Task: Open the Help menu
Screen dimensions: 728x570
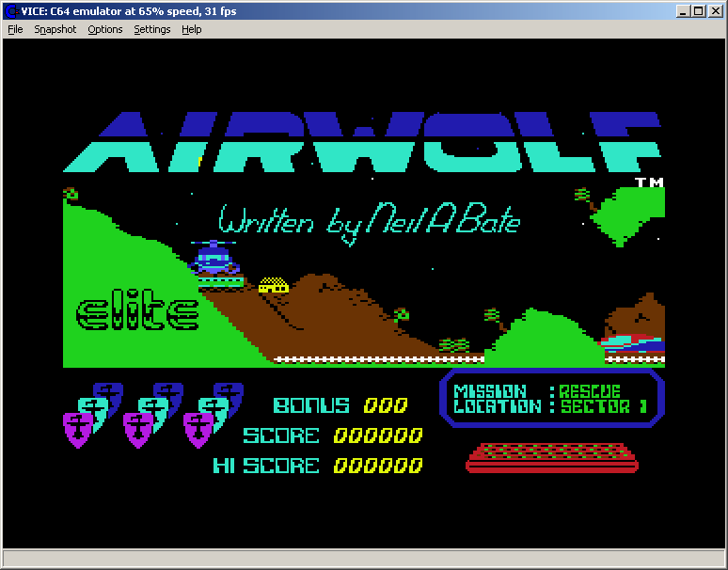Action: tap(191, 29)
